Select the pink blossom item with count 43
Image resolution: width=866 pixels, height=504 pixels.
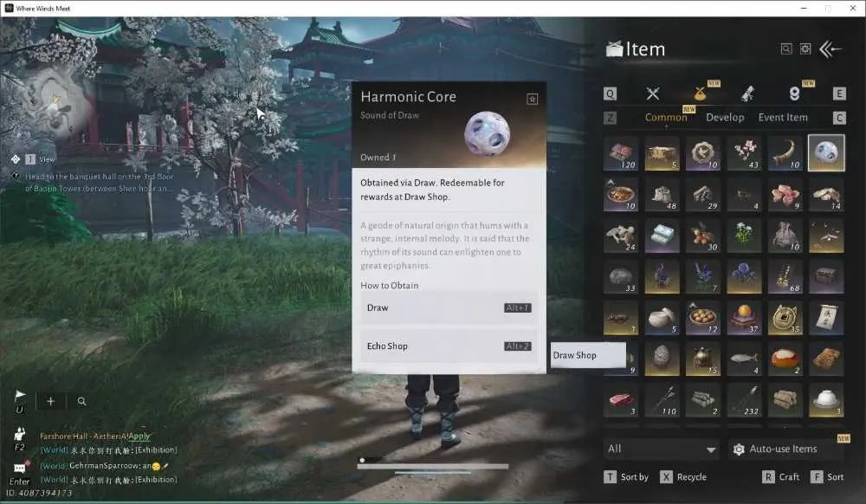744,153
